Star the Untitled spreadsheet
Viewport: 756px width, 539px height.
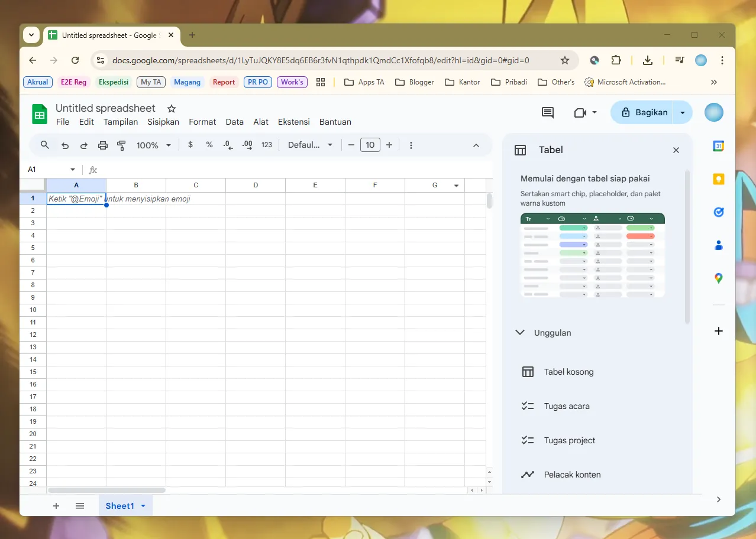click(172, 109)
